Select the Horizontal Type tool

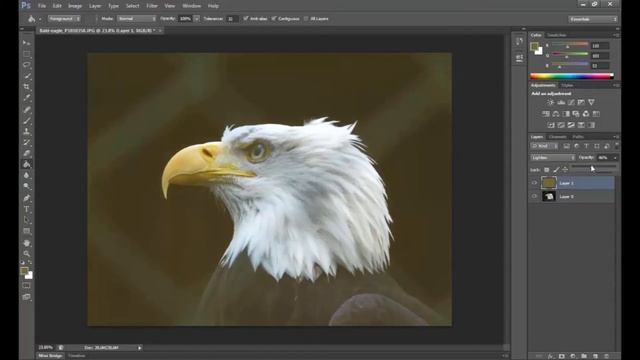point(27,209)
